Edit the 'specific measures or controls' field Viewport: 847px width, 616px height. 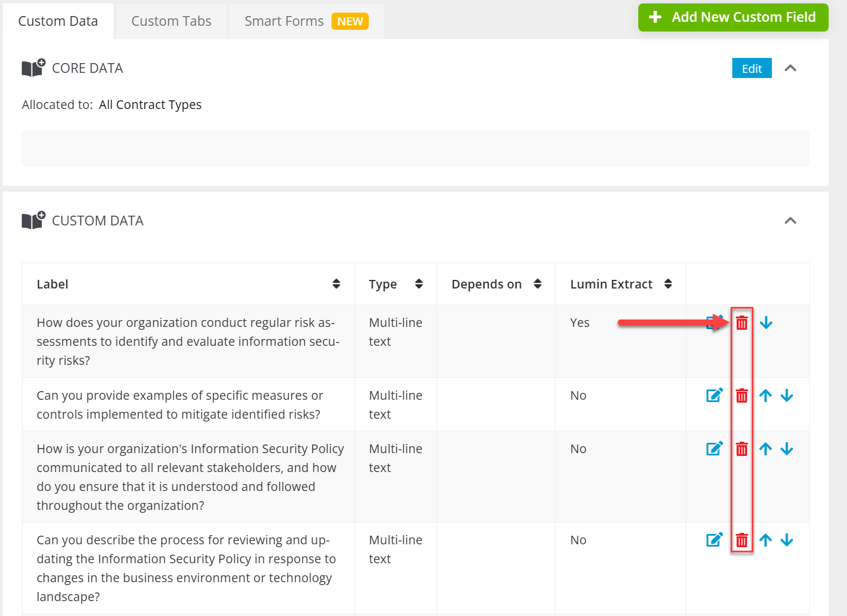click(714, 395)
